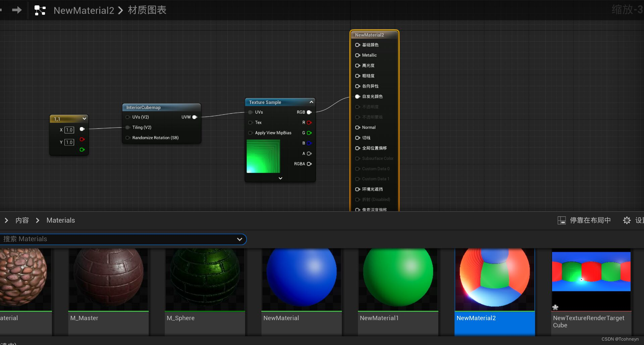644x345 pixels.
Task: Click the material graph breadcrumb icon
Action: coord(40,10)
